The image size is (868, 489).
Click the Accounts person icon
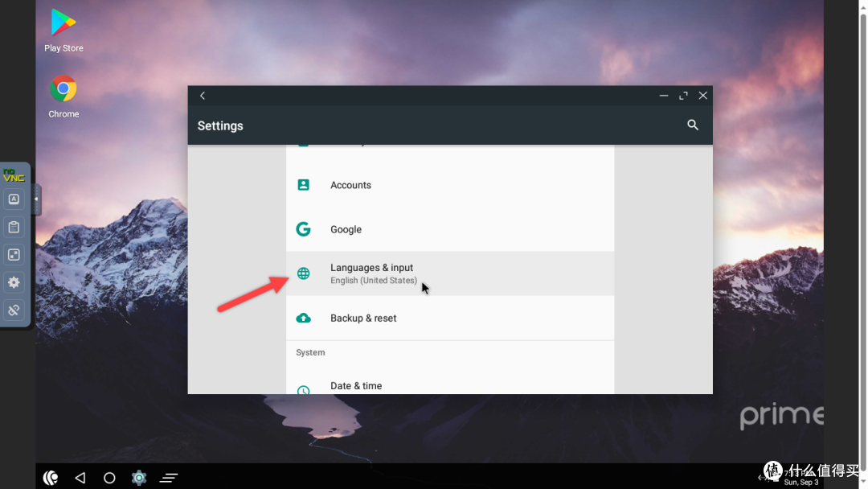click(x=303, y=185)
